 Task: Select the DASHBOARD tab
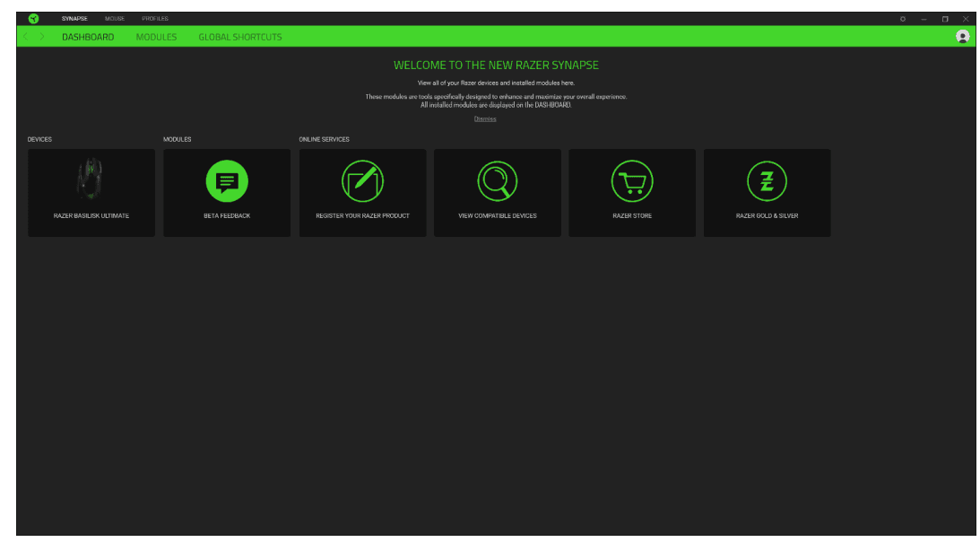click(87, 37)
